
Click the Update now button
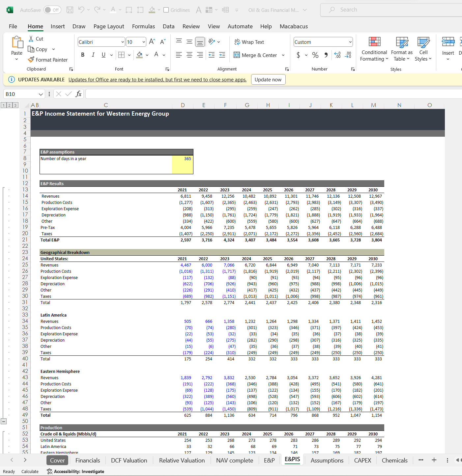click(x=268, y=79)
